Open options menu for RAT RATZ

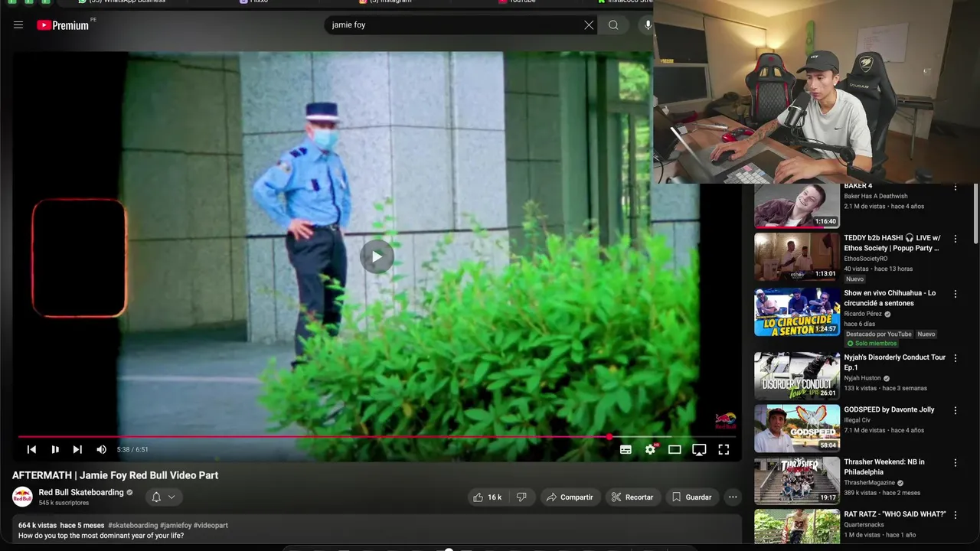pyautogui.click(x=955, y=515)
